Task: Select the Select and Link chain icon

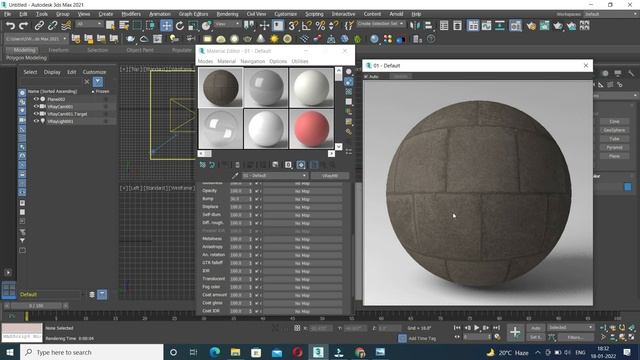Action: pos(39,26)
